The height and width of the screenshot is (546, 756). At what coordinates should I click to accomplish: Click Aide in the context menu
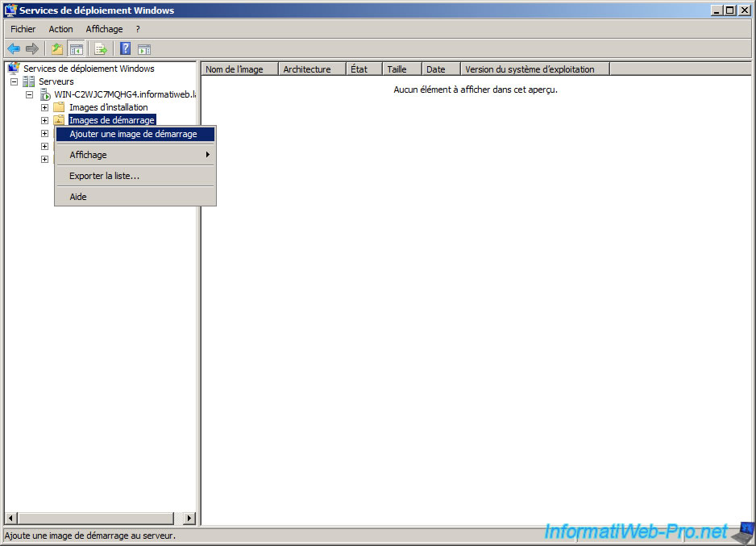click(77, 196)
